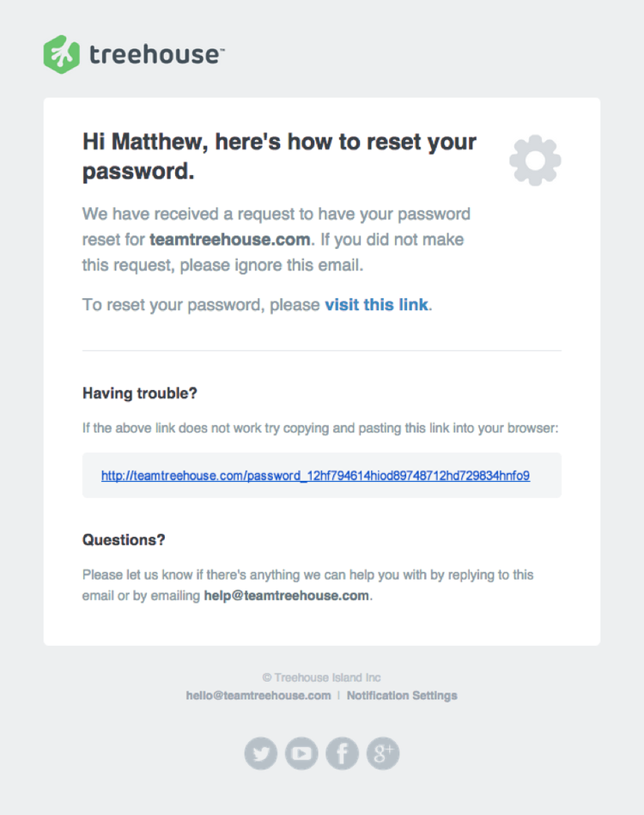Viewport: 644px width, 815px height.
Task: Click the "Having trouble?" heading
Action: pyautogui.click(x=140, y=393)
